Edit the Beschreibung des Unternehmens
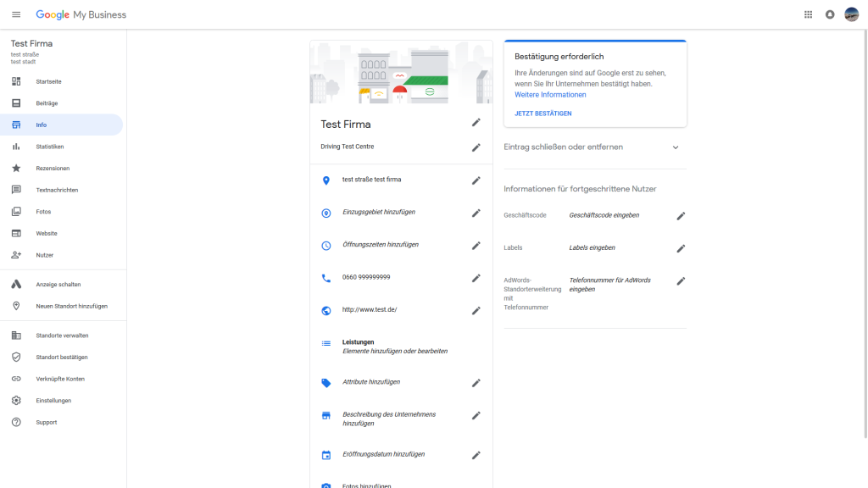 (476, 417)
